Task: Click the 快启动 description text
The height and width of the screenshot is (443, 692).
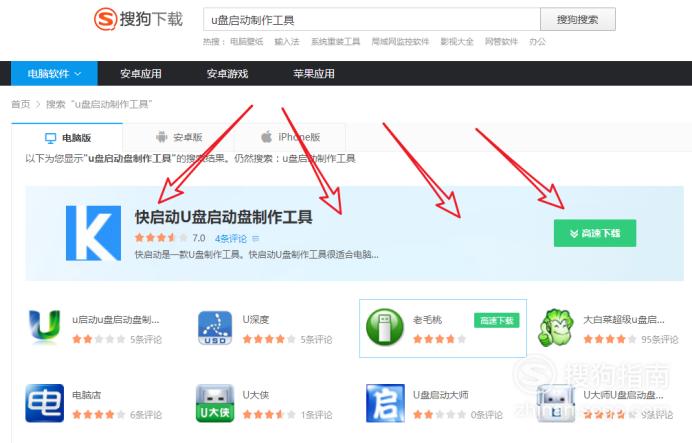Action: [x=256, y=255]
